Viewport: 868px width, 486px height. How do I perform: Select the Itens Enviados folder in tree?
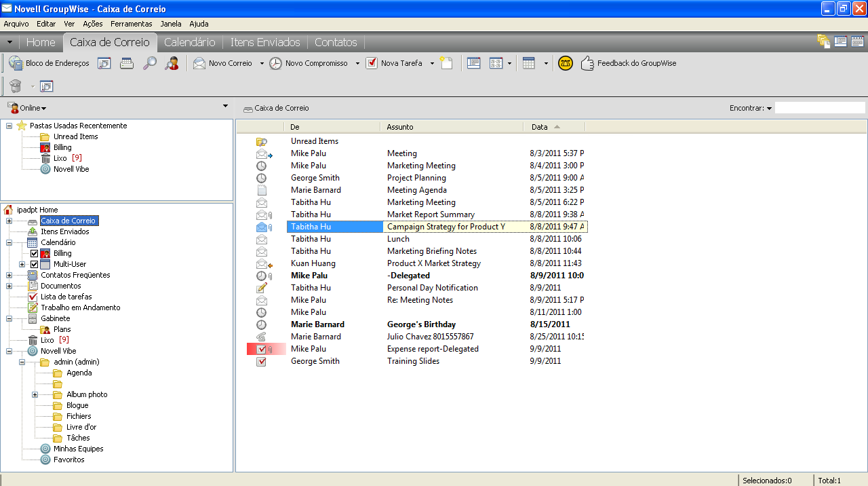(64, 231)
